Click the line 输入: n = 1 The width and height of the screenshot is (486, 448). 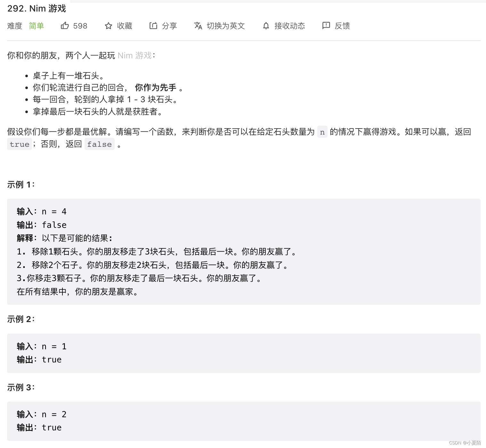click(42, 346)
